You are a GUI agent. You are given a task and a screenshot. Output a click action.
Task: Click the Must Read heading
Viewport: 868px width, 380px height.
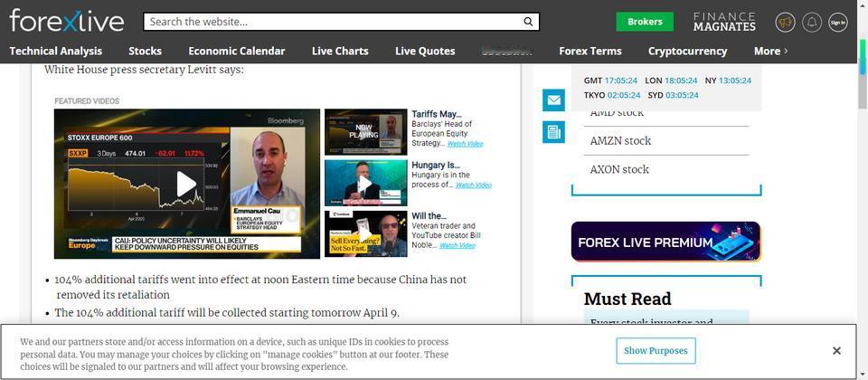pyautogui.click(x=627, y=299)
